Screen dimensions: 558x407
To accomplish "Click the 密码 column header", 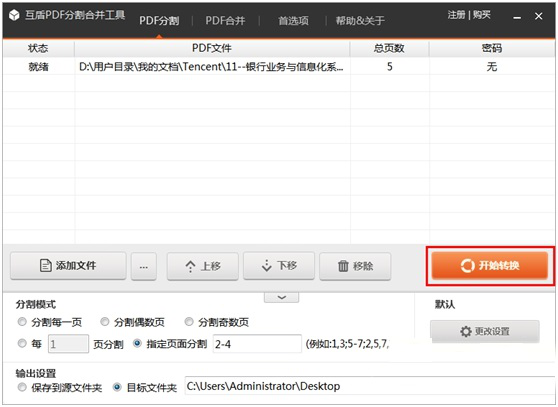I will click(492, 48).
